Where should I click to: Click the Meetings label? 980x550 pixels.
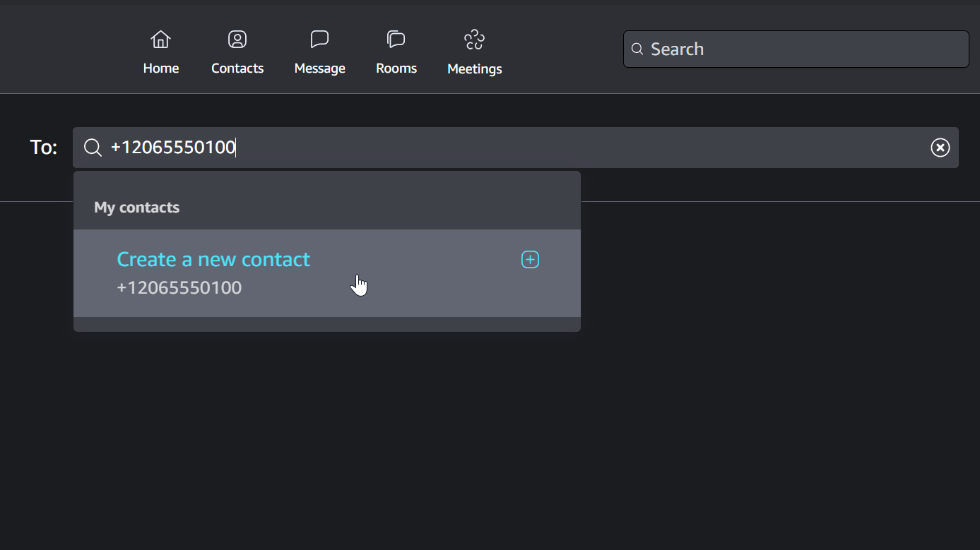(475, 69)
